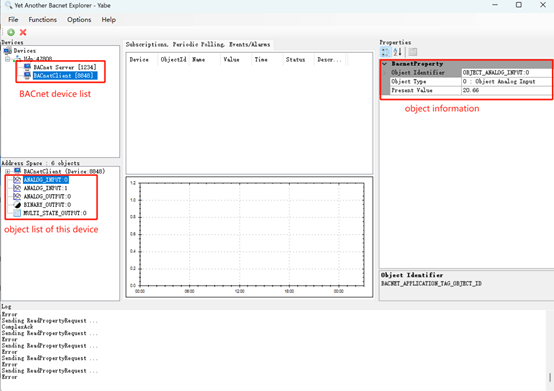
Task: Select BACnet Server [1234] device
Action: (65, 67)
